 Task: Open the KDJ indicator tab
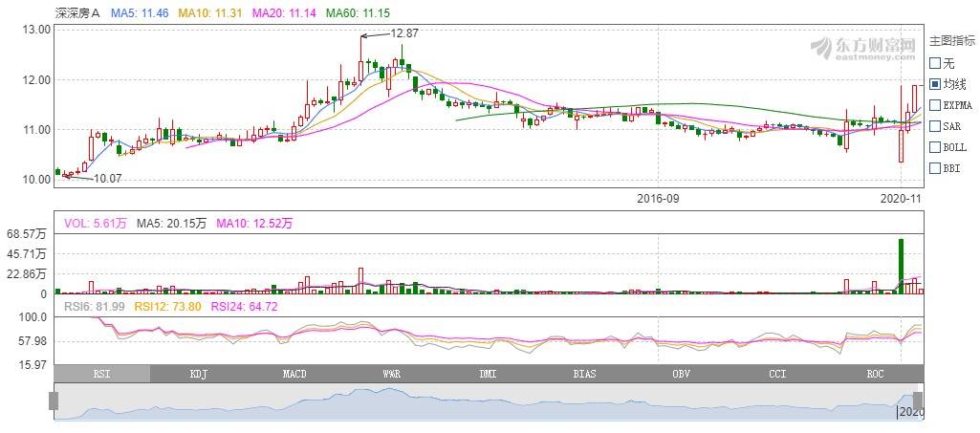198,374
